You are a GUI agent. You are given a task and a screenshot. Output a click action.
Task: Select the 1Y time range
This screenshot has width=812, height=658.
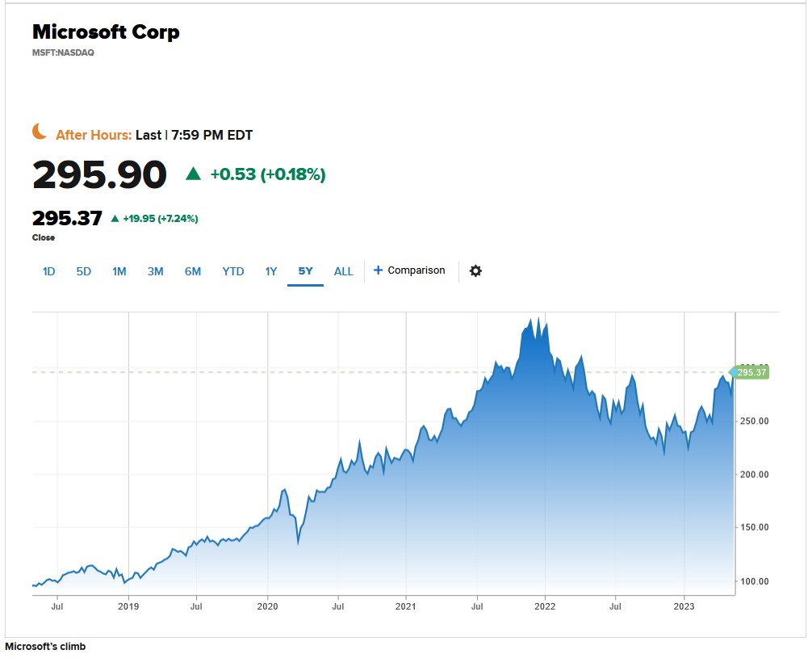pyautogui.click(x=271, y=271)
